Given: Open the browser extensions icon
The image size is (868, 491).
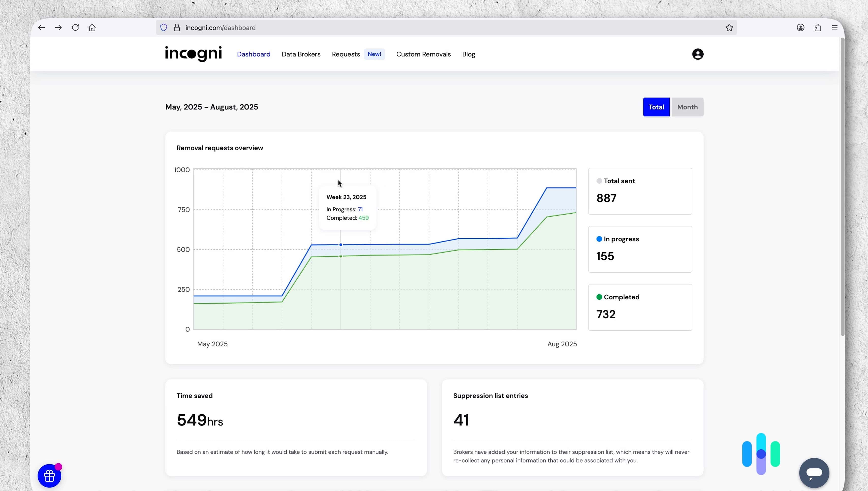Looking at the screenshot, I should click(818, 27).
